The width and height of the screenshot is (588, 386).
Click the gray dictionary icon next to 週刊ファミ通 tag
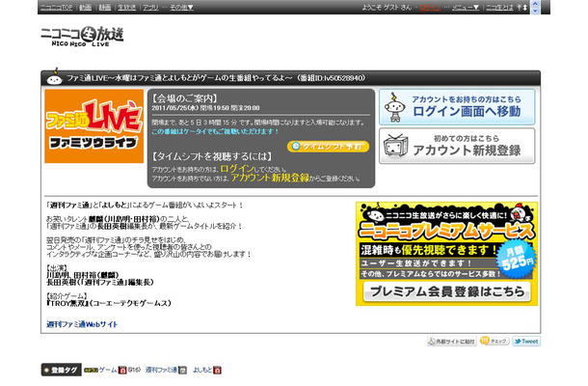(182, 371)
